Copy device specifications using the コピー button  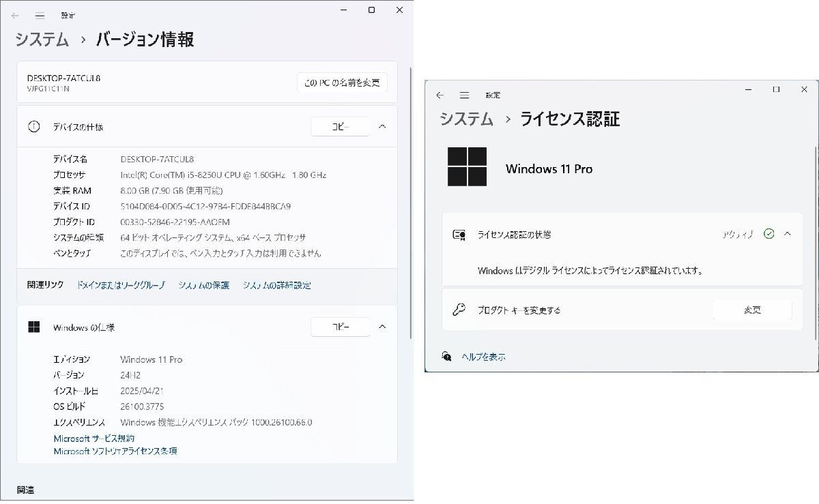[340, 127]
